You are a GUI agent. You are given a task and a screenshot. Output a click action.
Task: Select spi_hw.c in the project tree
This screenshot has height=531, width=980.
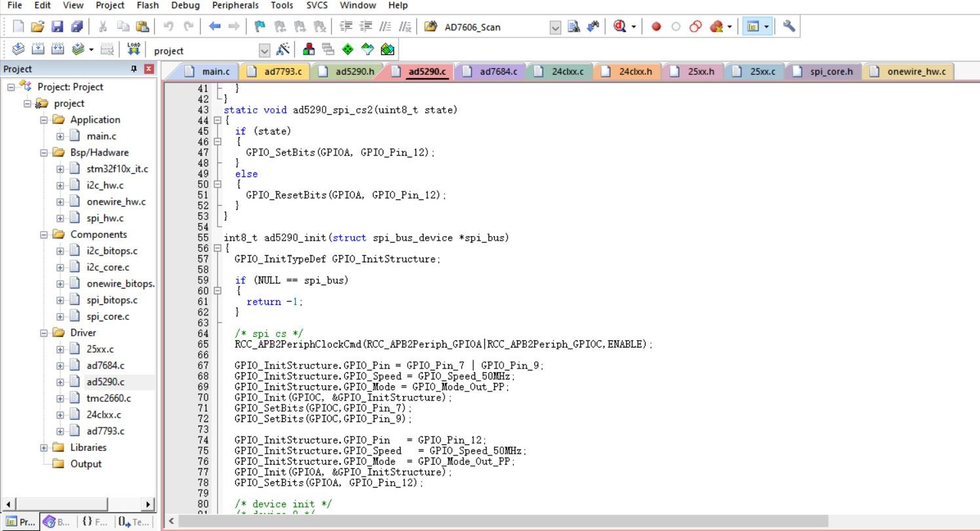(x=105, y=218)
